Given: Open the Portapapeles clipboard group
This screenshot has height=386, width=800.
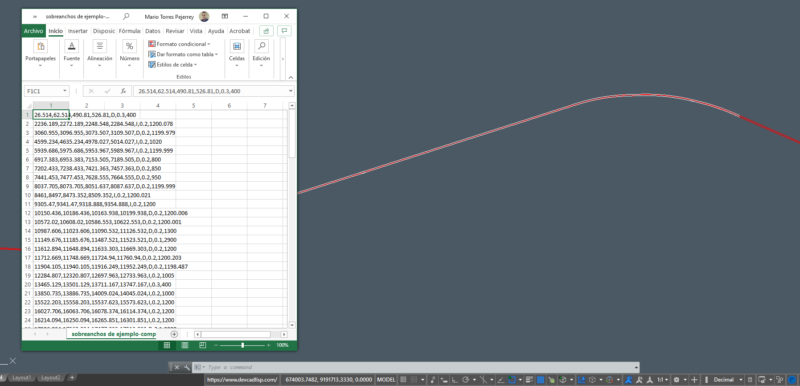Looking at the screenshot, I should pyautogui.click(x=40, y=53).
